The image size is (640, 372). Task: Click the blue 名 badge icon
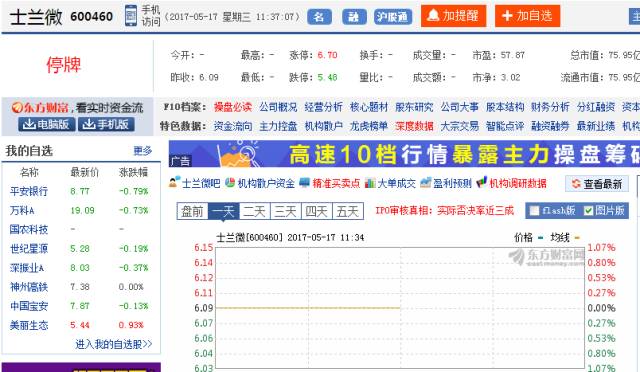[319, 17]
